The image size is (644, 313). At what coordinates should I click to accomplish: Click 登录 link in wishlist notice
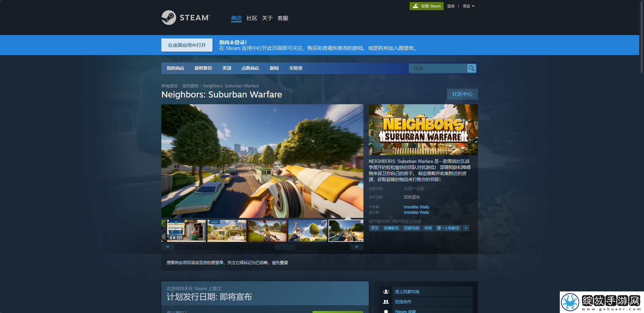284,263
